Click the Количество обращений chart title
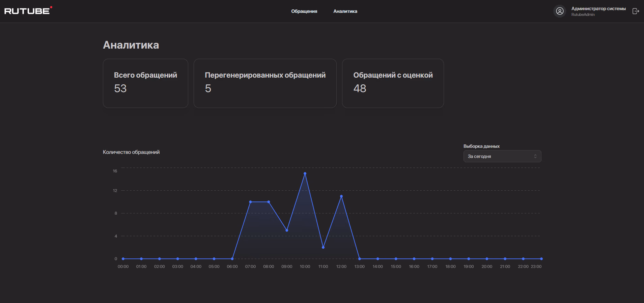Viewport: 644px width, 303px height. click(x=131, y=152)
